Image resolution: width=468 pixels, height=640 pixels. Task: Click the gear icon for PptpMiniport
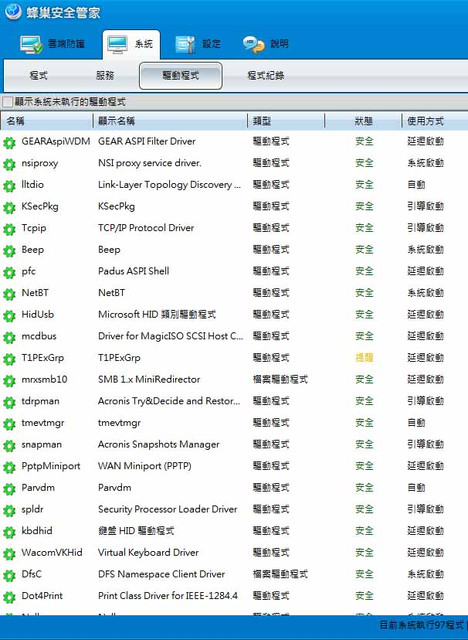tap(9, 467)
